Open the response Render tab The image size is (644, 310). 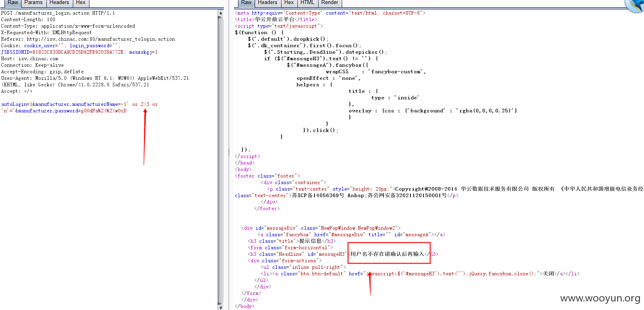pyautogui.click(x=330, y=3)
